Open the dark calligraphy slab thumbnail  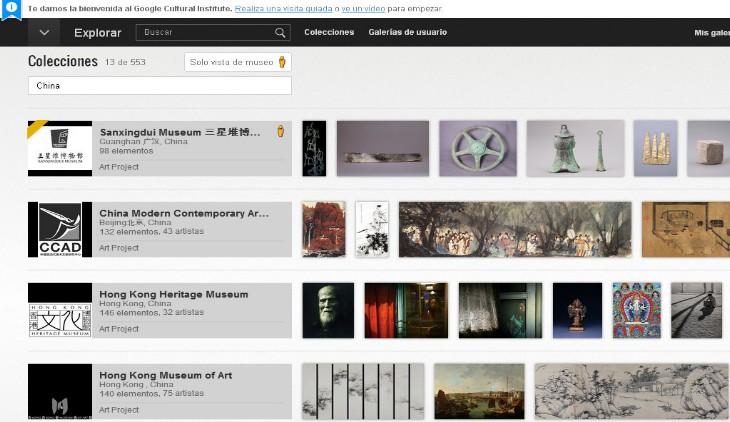[x=314, y=149]
